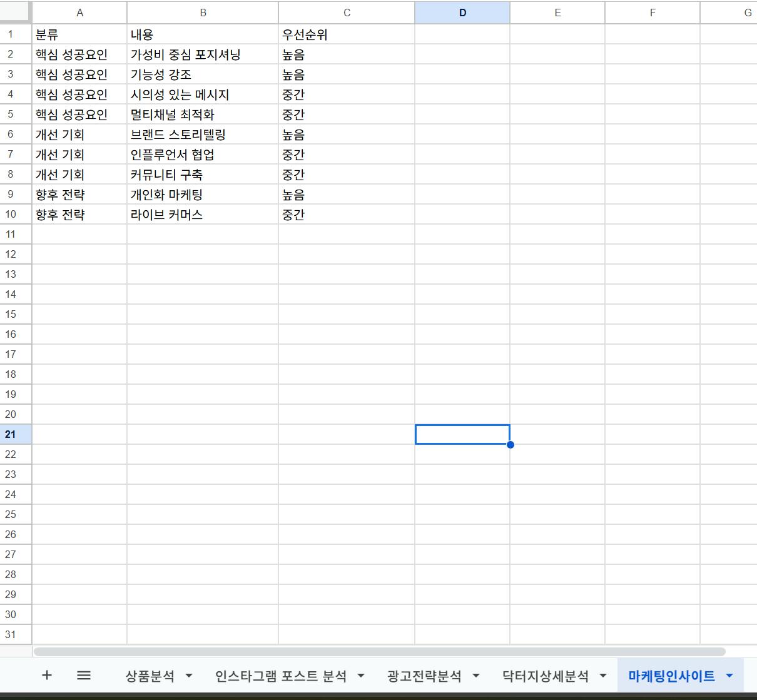The image size is (757, 700).
Task: Select column E header
Action: tap(557, 13)
